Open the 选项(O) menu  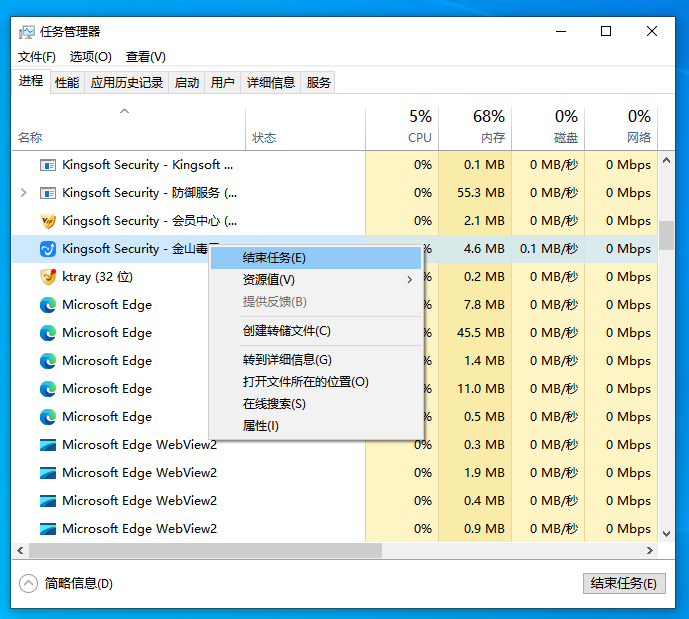pyautogui.click(x=91, y=57)
